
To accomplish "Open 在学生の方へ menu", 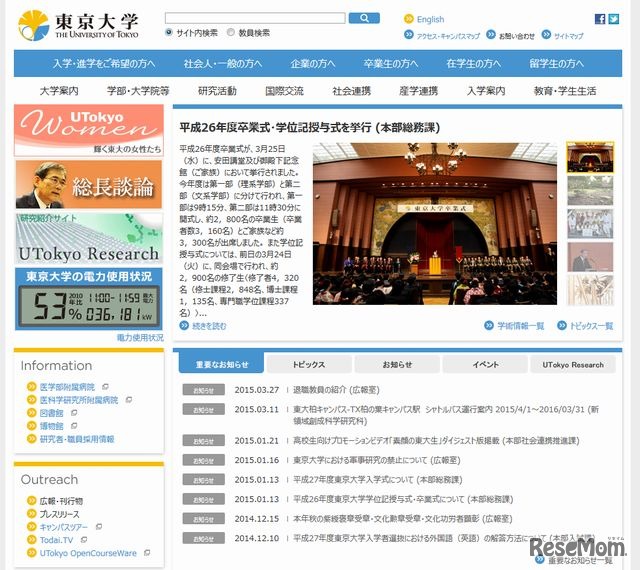I will [473, 63].
